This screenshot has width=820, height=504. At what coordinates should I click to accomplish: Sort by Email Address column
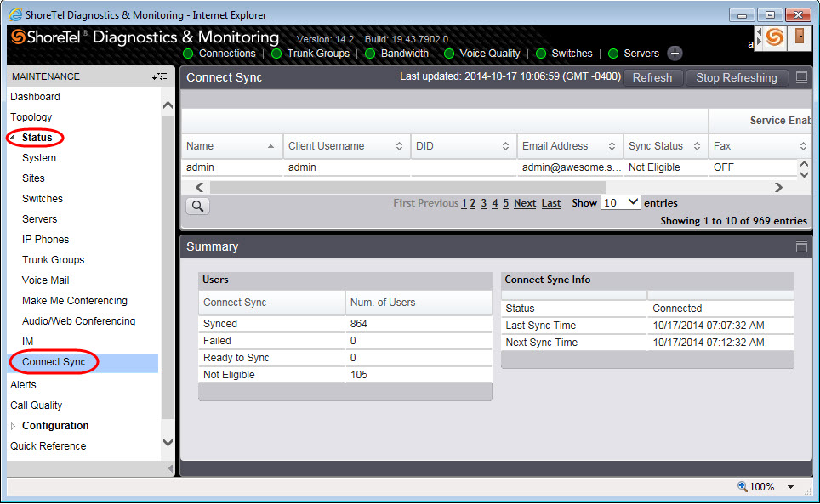pyautogui.click(x=570, y=146)
